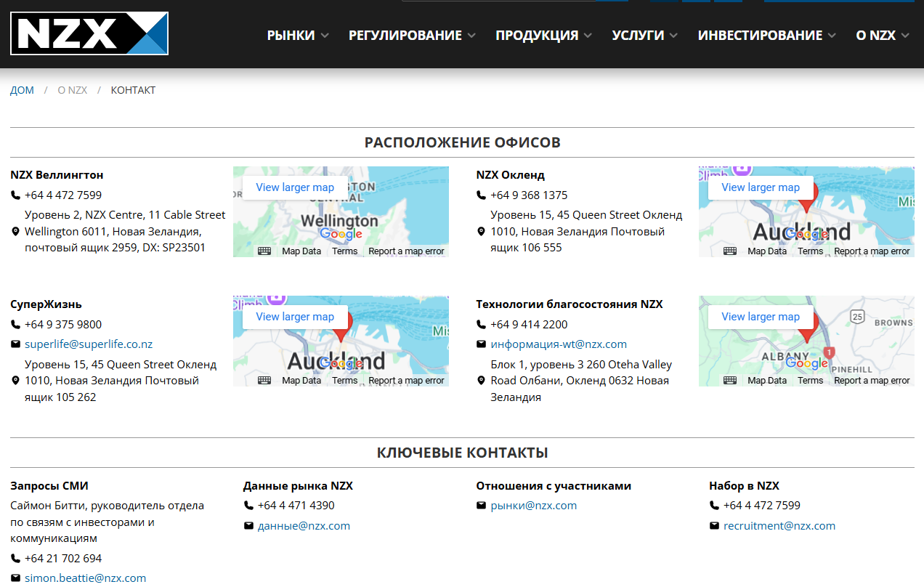This screenshot has width=924, height=587.
Task: Click Report a map error on Albany map
Action: click(x=872, y=381)
